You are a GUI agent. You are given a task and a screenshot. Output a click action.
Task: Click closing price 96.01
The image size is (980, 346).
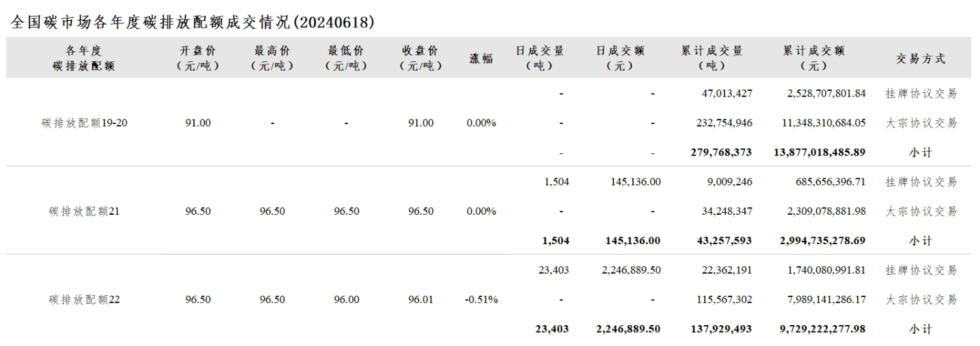[421, 300]
